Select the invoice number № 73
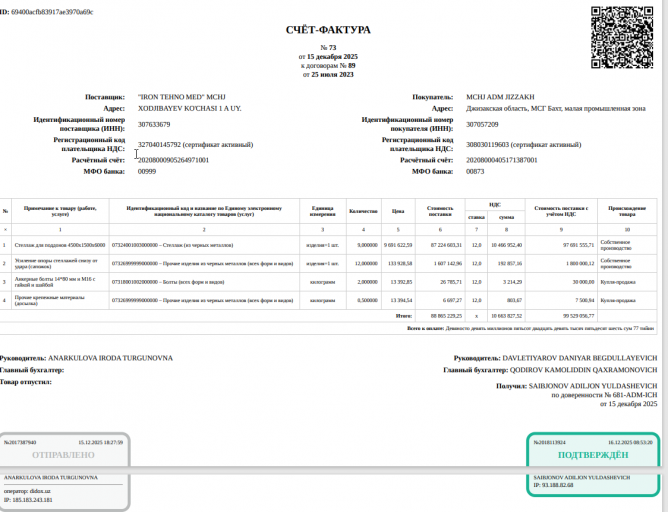This screenshot has height=512, width=668. tap(328, 48)
